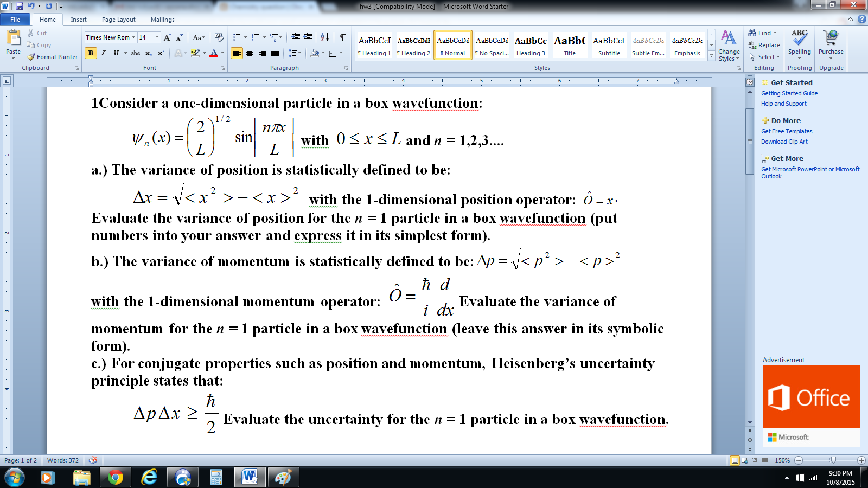This screenshot has width=868, height=488.
Task: Click the zoom slider handle
Action: [833, 460]
